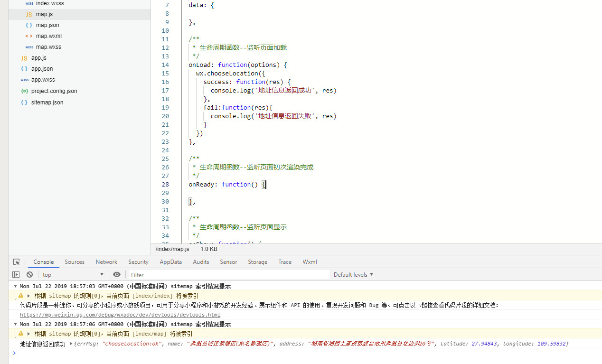Open map.wxss in the file tree

point(48,47)
